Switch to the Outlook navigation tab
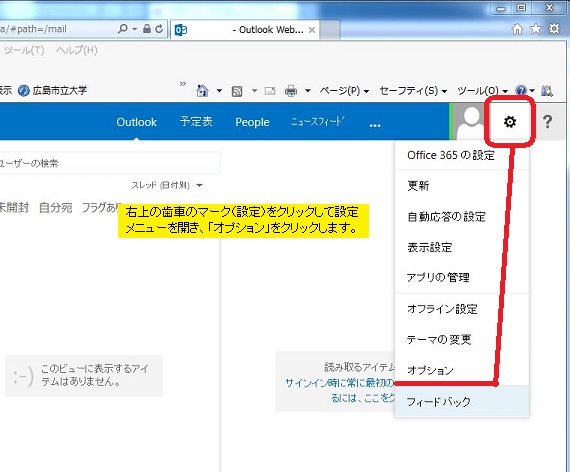The height and width of the screenshot is (472, 570). [136, 122]
